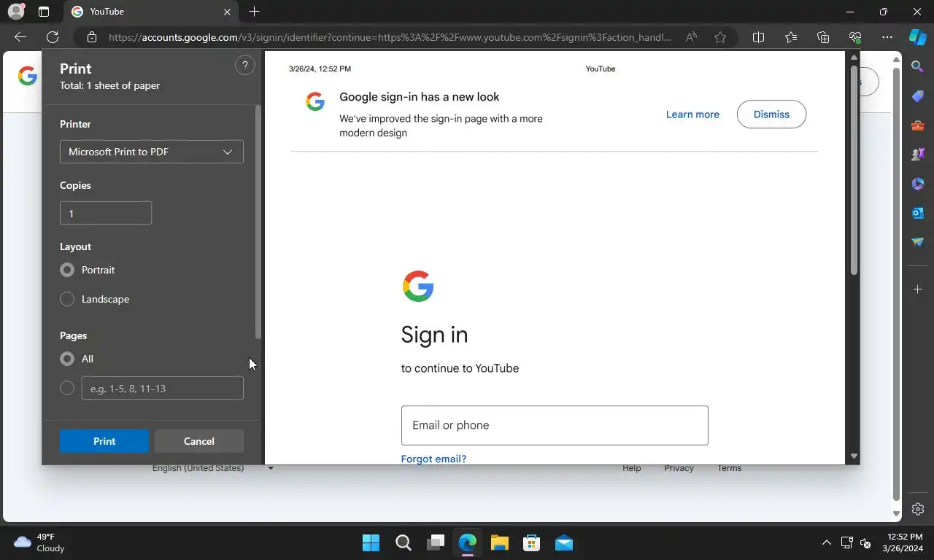Open the weather widget showing 49°F Cloudy
The width and height of the screenshot is (934, 560).
click(x=40, y=542)
